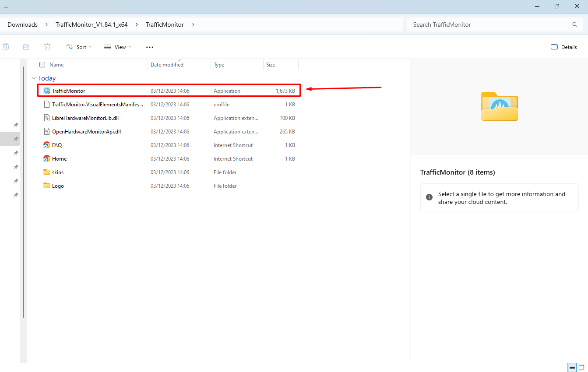Toggle the Details pane button
Image resolution: width=588 pixels, height=372 pixels.
564,47
